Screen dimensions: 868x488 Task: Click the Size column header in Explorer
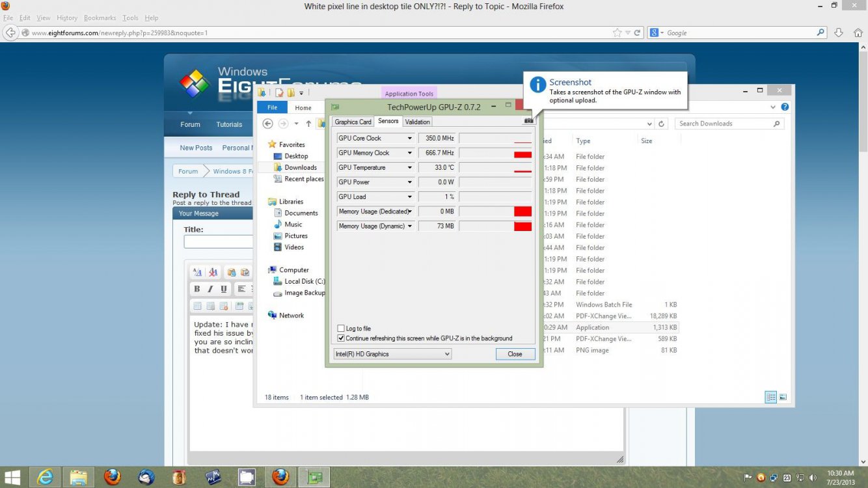pos(647,141)
